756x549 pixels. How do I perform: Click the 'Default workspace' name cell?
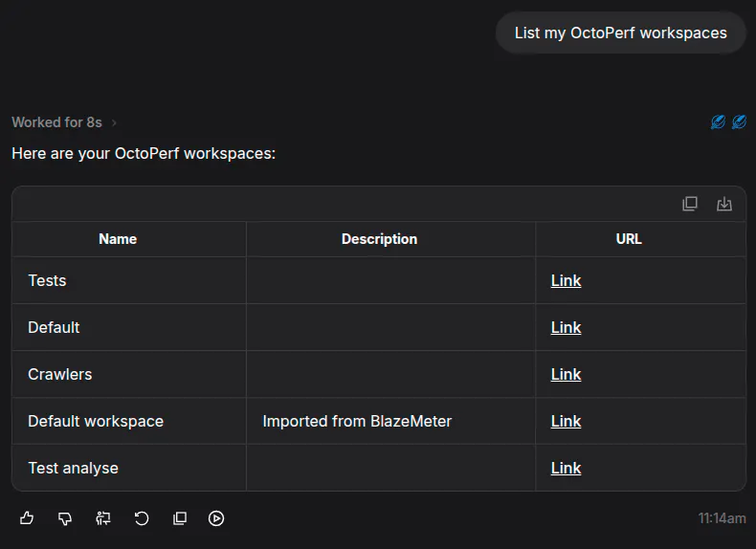click(x=129, y=421)
